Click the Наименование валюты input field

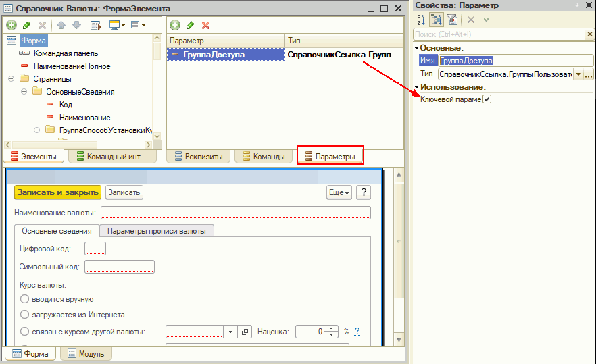coord(236,213)
